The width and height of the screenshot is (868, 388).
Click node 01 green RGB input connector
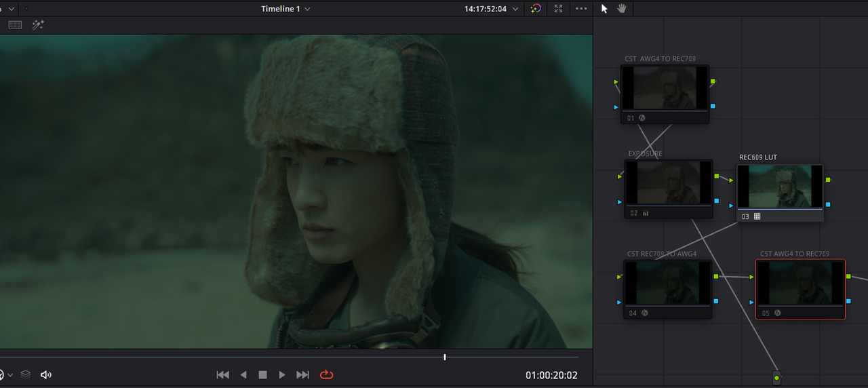pos(616,82)
